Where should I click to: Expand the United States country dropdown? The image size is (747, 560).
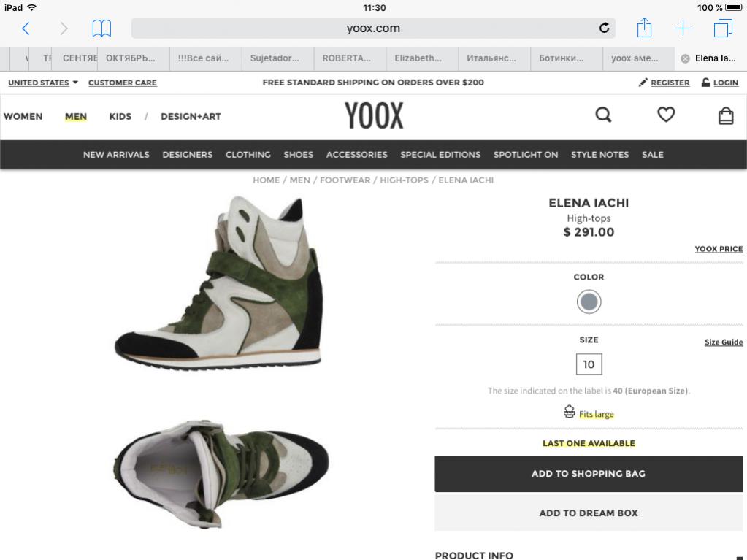coord(43,83)
